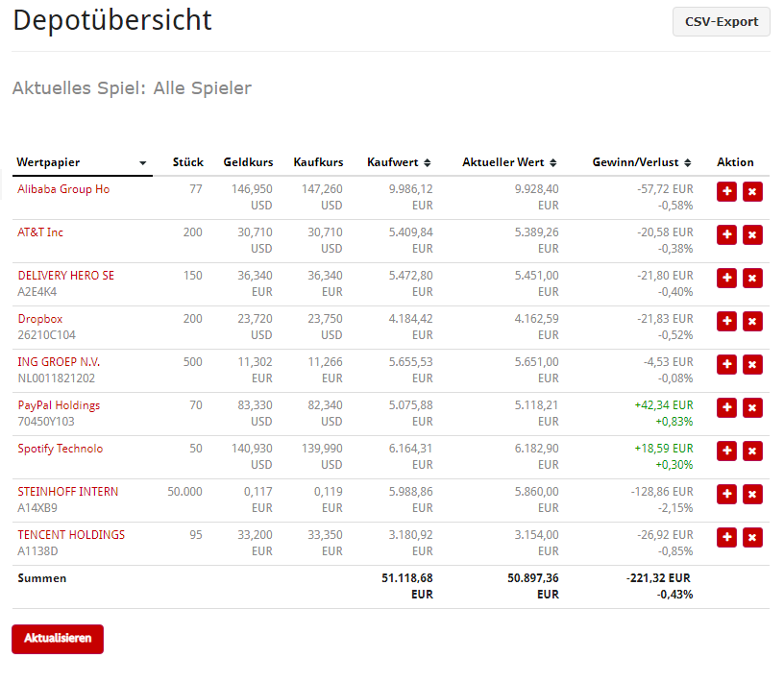
Task: Click the Depotübersicht page heading
Action: point(112,20)
